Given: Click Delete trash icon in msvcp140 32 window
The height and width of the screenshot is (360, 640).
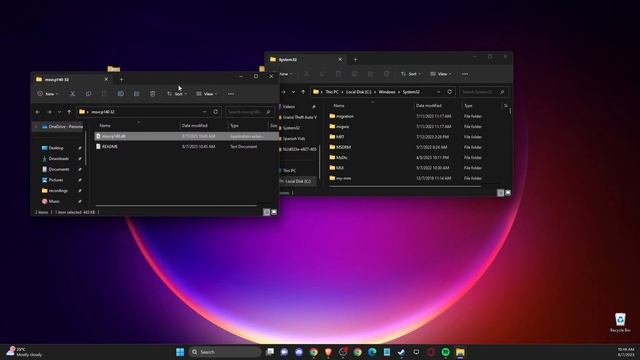Looking at the screenshot, I should (152, 94).
